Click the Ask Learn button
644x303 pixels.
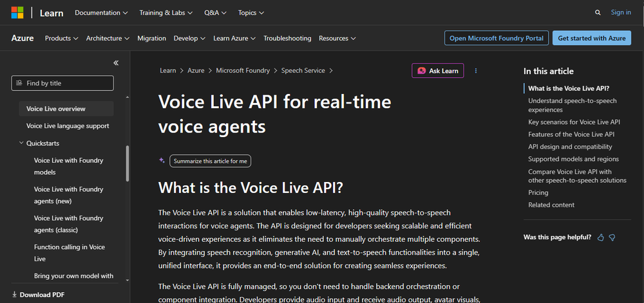[438, 71]
